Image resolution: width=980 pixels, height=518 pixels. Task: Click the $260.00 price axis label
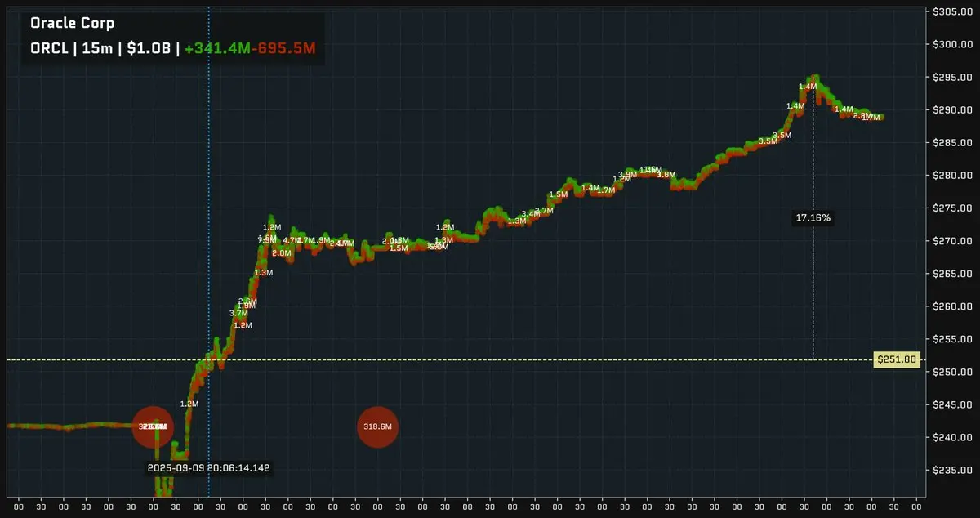point(955,306)
